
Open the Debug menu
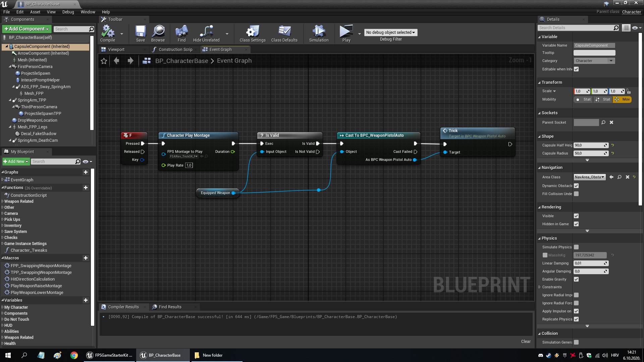coord(68,12)
